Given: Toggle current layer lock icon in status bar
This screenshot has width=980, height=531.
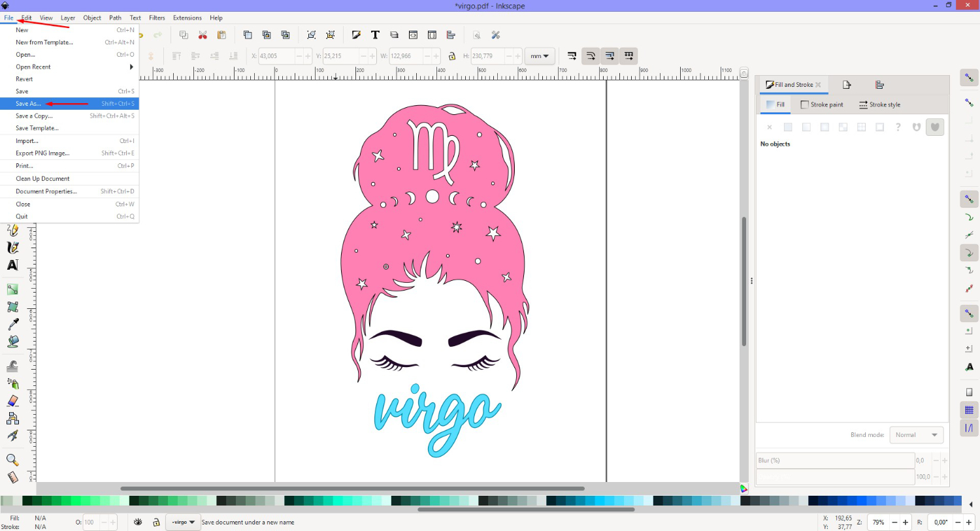Looking at the screenshot, I should (x=156, y=522).
